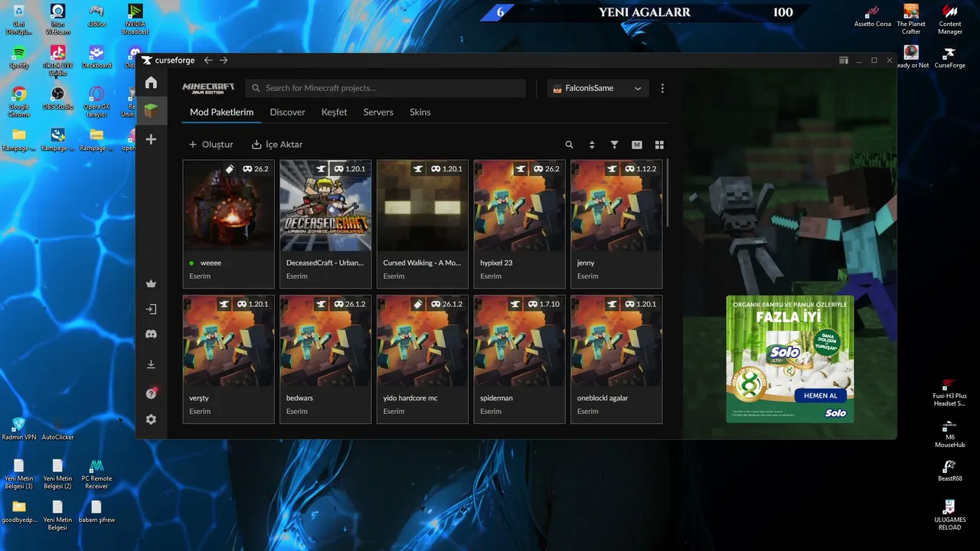The width and height of the screenshot is (980, 551).
Task: Open the Discover tab
Action: [287, 112]
